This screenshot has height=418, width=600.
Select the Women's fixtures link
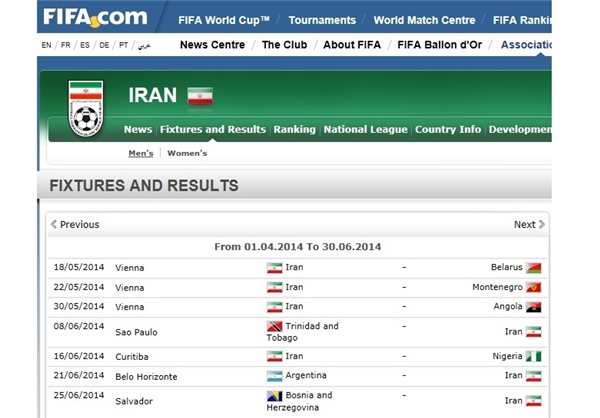(187, 153)
